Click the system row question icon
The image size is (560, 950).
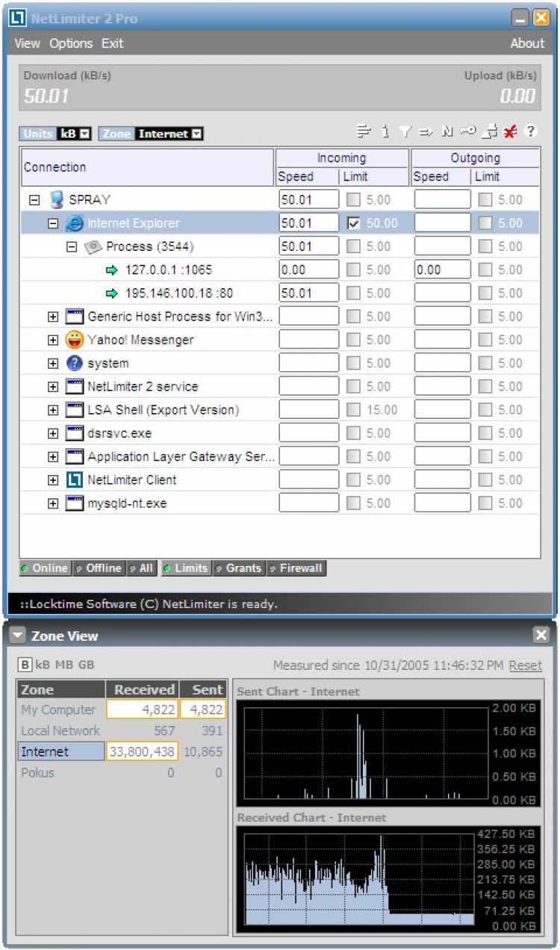[x=75, y=363]
